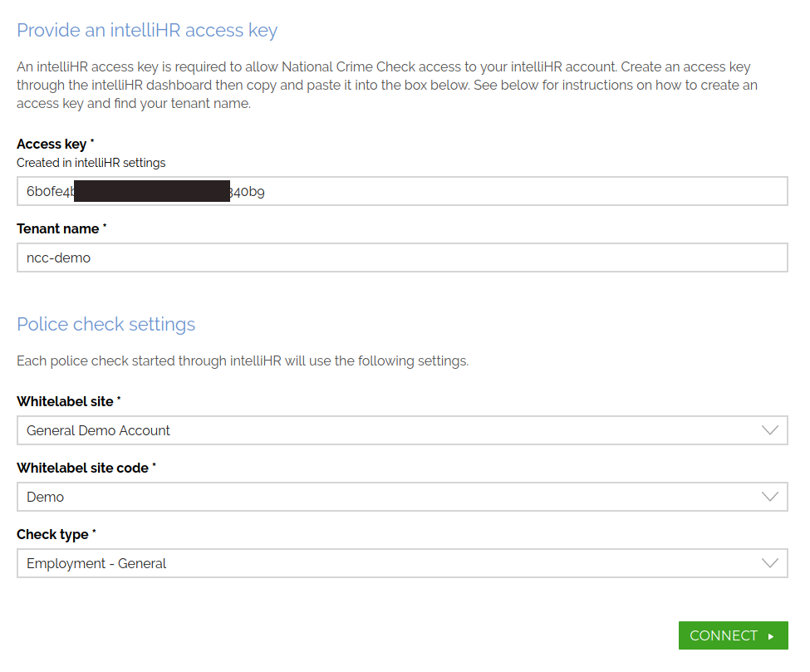Click the 'Check type' label text
This screenshot has width=810, height=672.
(x=52, y=534)
